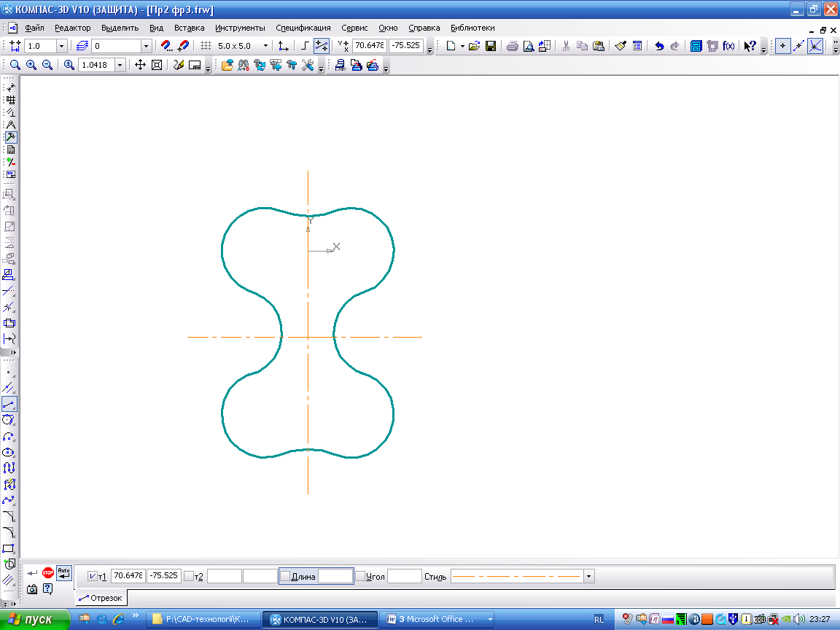Open the Library Manager icon
Viewport: 840px width, 630px height.
696,46
